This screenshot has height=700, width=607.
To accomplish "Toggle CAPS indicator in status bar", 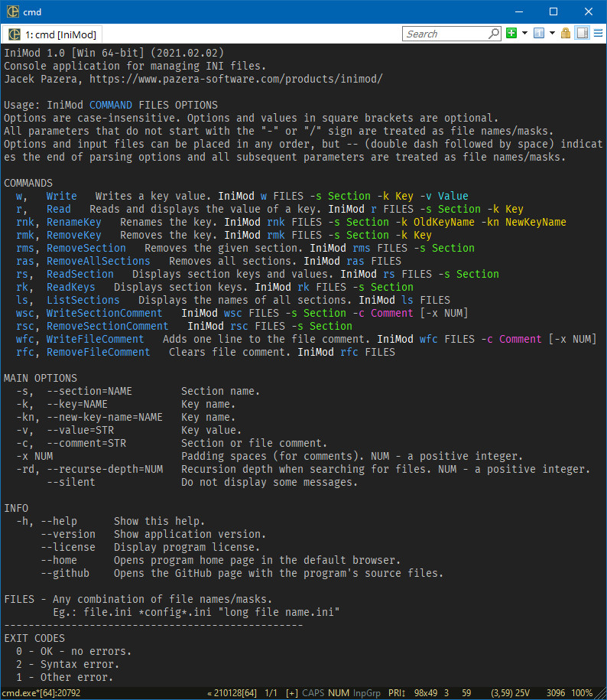I will click(x=313, y=693).
